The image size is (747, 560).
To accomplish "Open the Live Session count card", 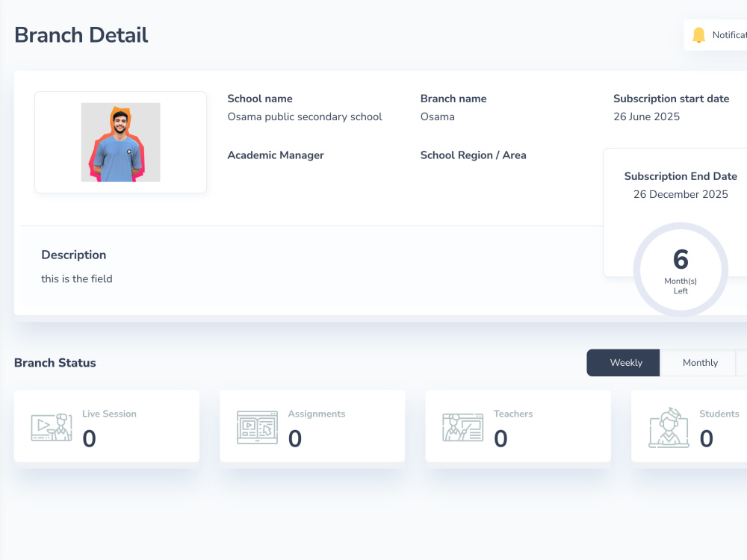I will (x=107, y=426).
